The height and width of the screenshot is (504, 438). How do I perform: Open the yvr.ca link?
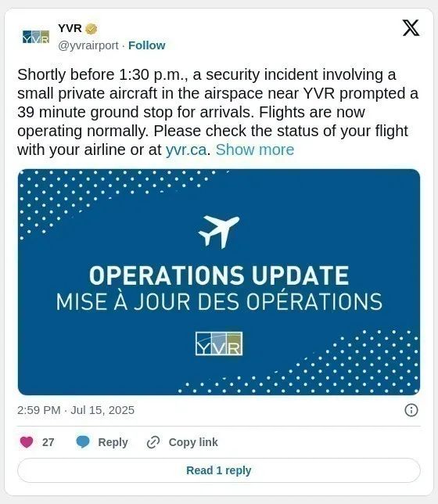(186, 150)
